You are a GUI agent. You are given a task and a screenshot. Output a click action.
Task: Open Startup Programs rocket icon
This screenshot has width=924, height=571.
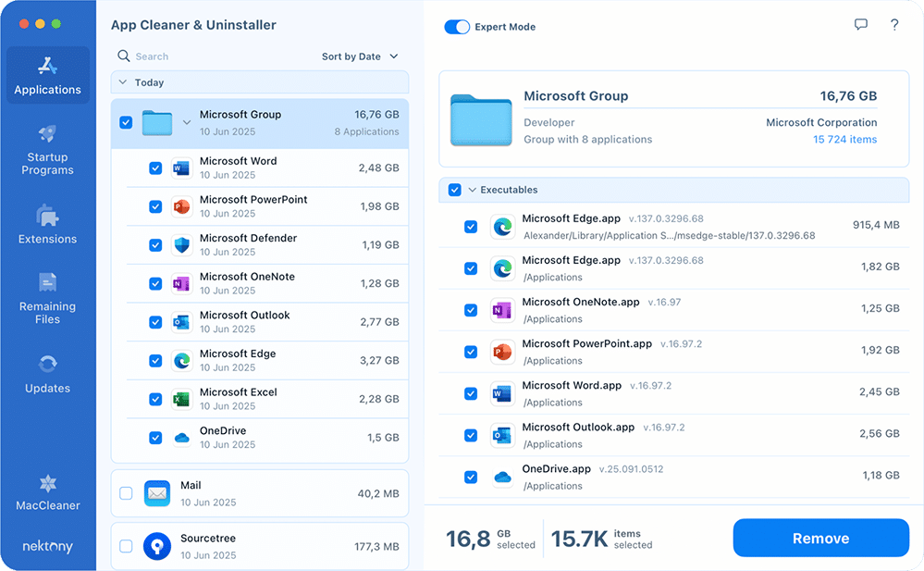[x=48, y=134]
